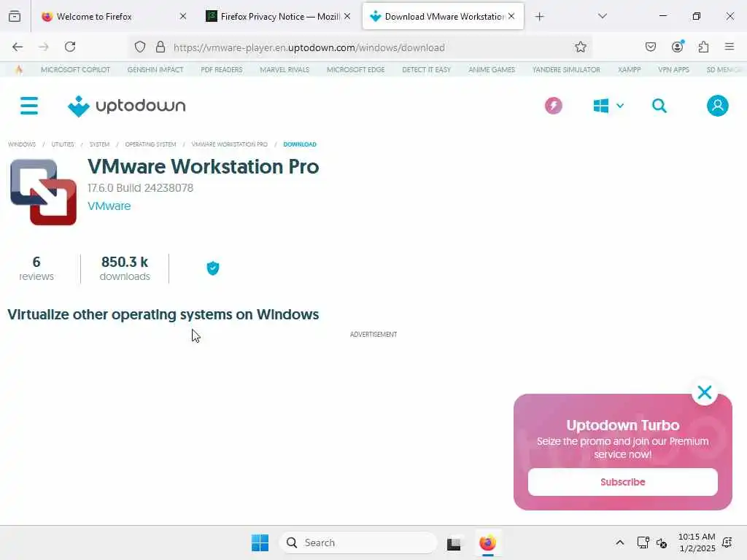Open tracking protection shield icon
The width and height of the screenshot is (747, 560).
pos(139,47)
